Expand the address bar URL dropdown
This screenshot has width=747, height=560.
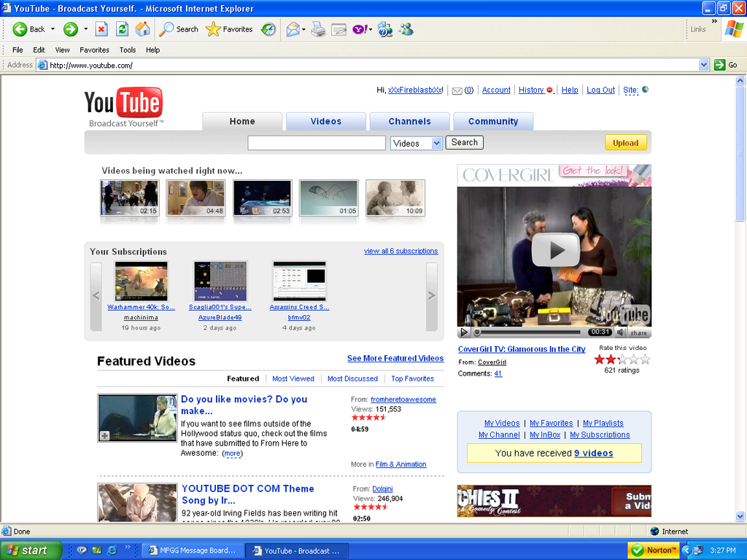tap(704, 65)
